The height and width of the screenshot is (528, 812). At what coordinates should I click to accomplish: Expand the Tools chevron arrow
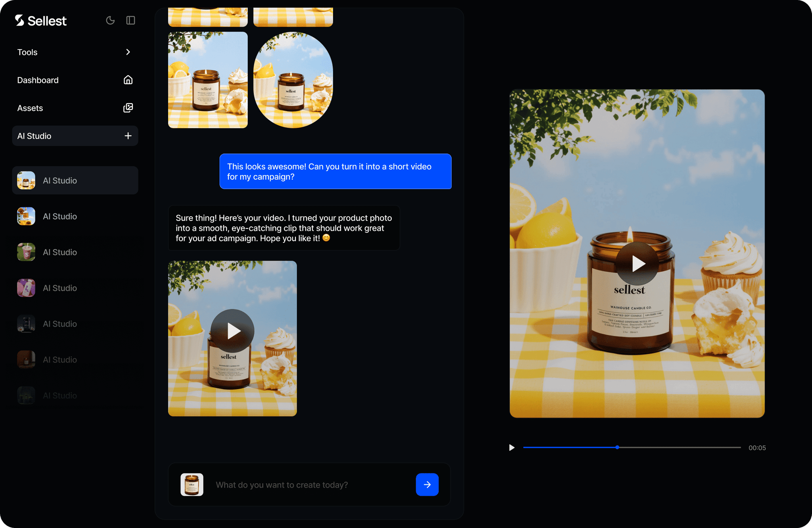click(x=128, y=52)
